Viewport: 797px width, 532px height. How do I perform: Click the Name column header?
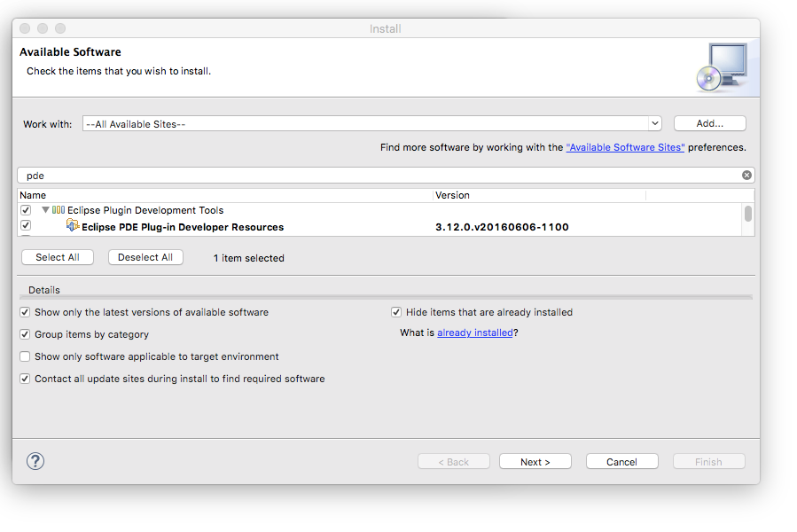pos(225,195)
